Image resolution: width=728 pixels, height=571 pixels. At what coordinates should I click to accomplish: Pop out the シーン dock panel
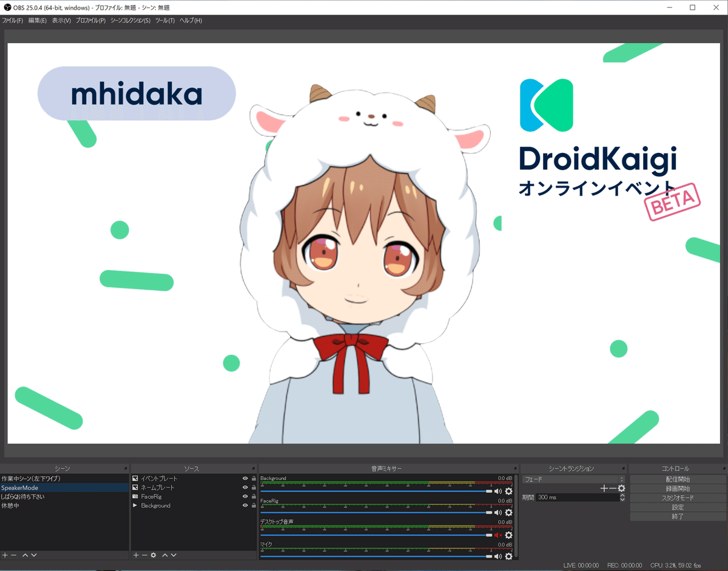coord(126,468)
